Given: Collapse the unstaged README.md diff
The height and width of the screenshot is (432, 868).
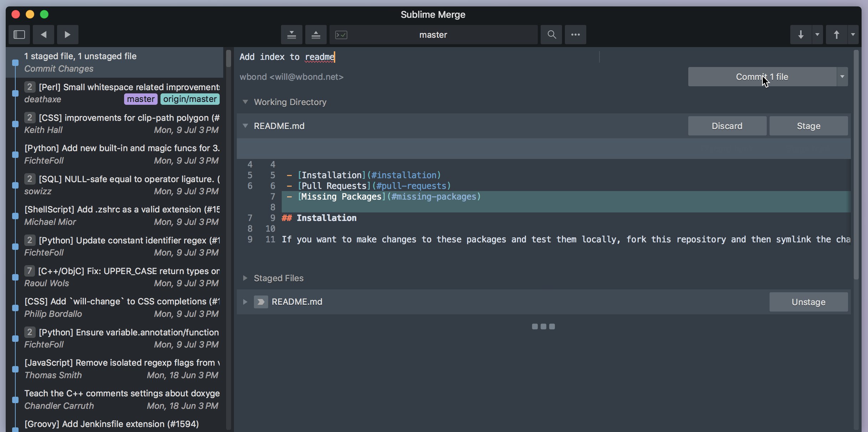Looking at the screenshot, I should [245, 126].
